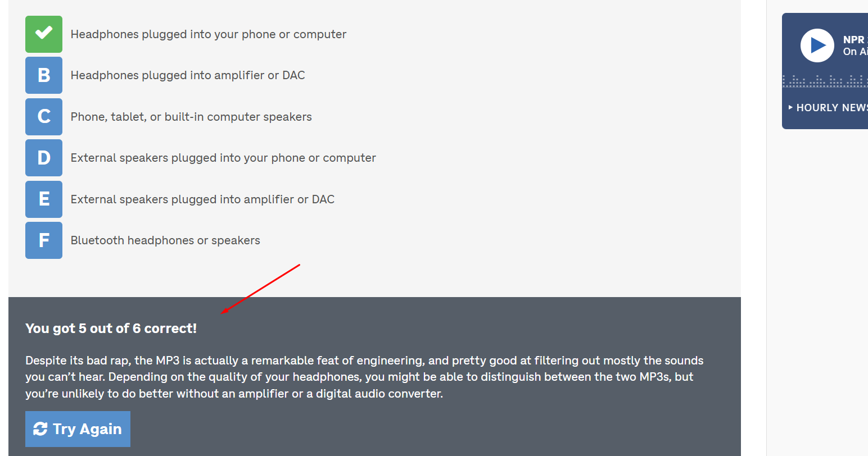
Task: Click the Try Again button
Action: 78,429
